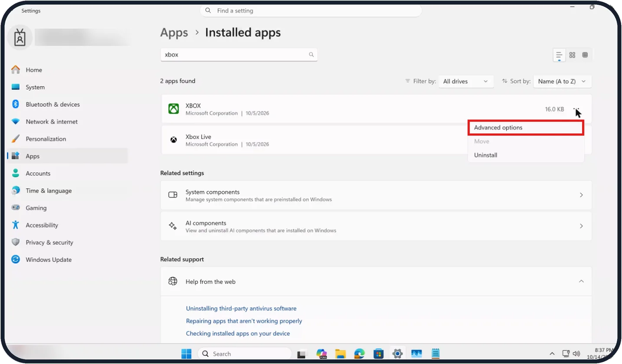The image size is (622, 364).
Task: Open Sort by Name (A to Z) dropdown
Action: 562,81
